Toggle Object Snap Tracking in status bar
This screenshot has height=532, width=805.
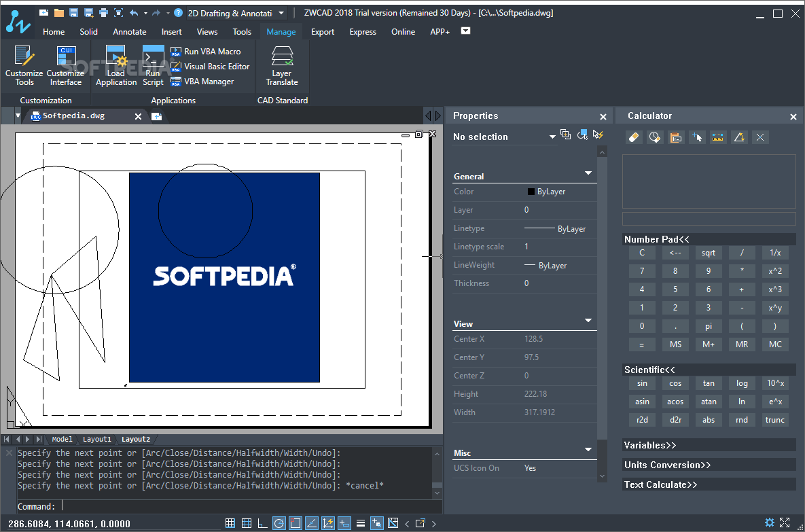pyautogui.click(x=312, y=523)
